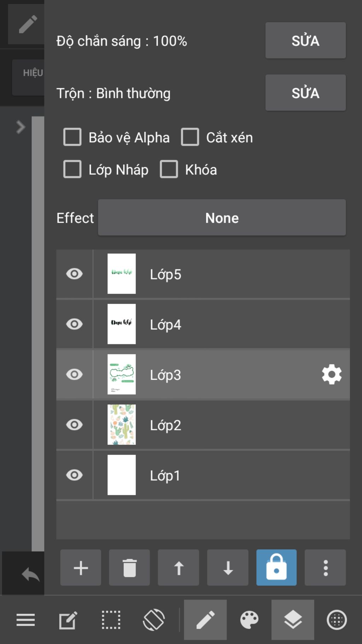
Task: Tick the Cắt xén checkbox
Action: 190,137
